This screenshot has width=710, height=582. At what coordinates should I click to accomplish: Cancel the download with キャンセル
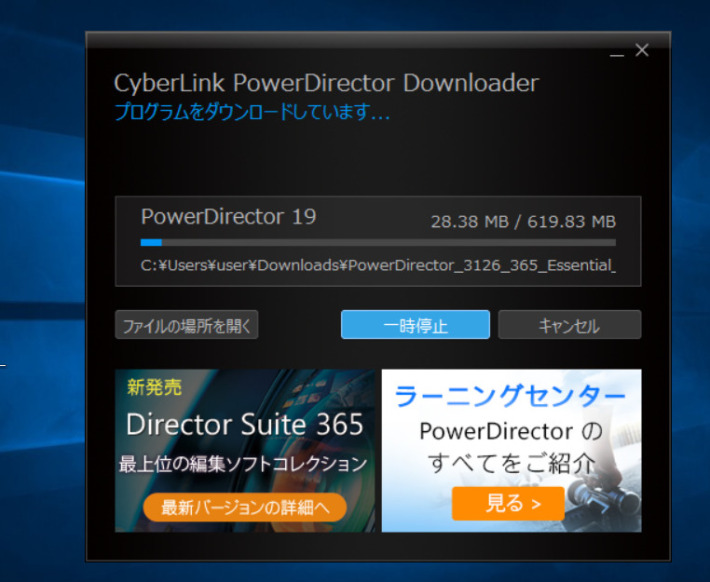point(569,325)
